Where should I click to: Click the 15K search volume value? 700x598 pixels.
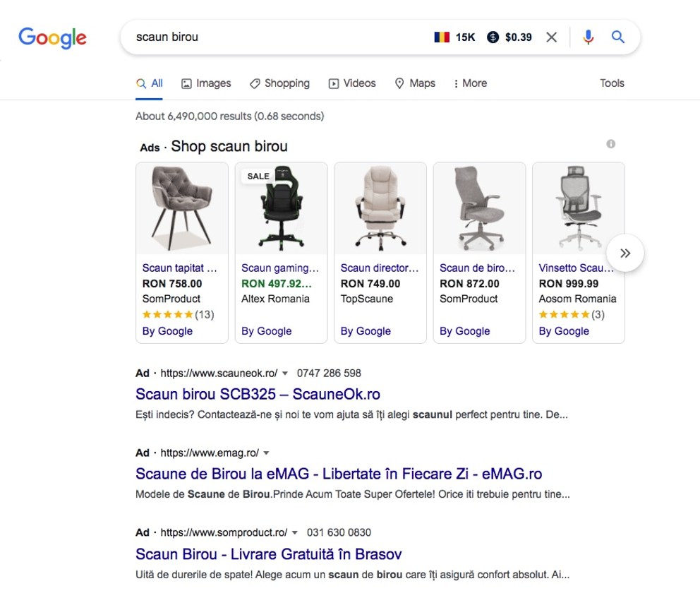click(465, 37)
